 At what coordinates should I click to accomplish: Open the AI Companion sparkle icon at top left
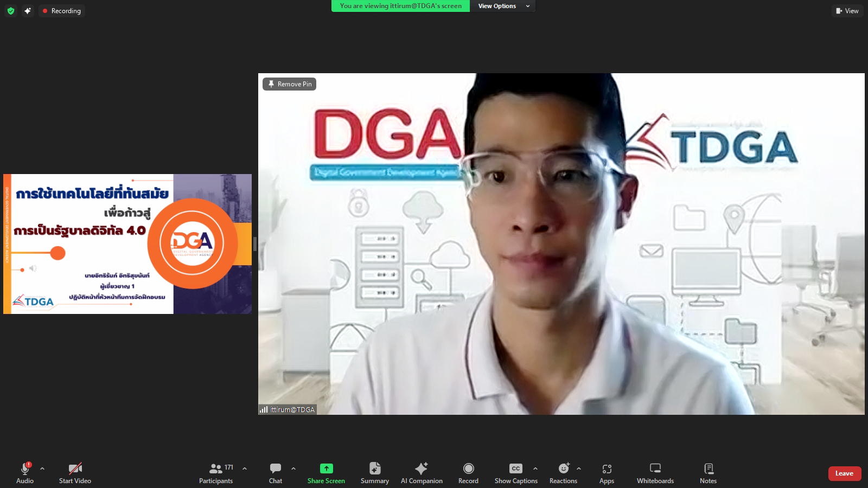click(x=28, y=11)
